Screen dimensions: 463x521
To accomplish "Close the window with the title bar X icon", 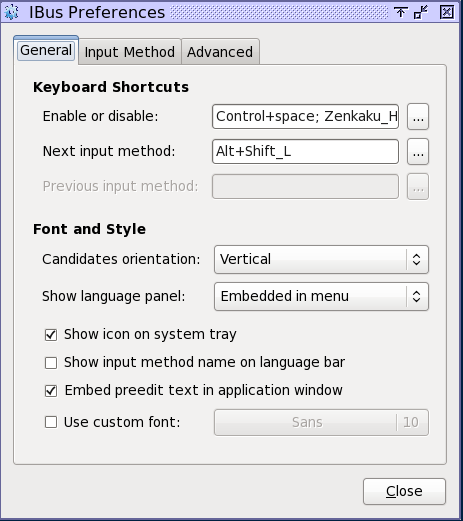I will pos(446,12).
